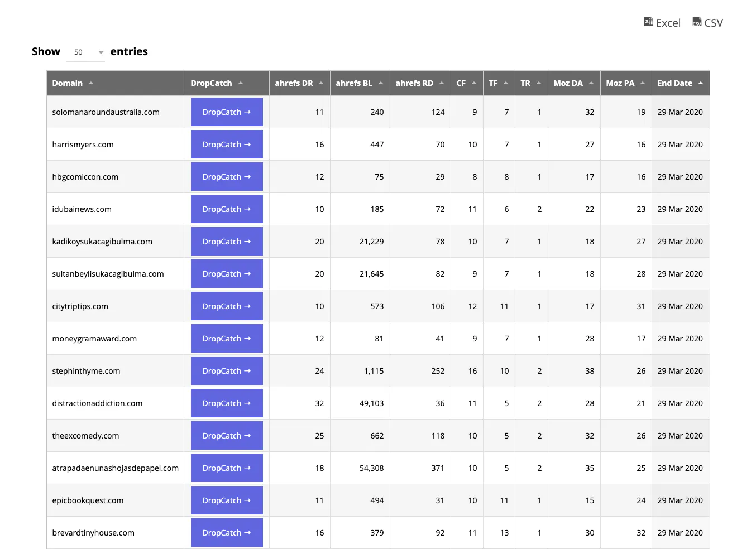Click ahrefs BL value 49,103

coord(372,403)
